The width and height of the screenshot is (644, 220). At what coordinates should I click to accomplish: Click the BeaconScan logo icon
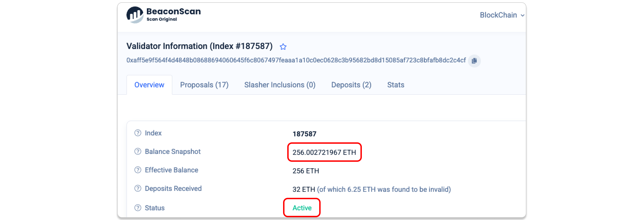[x=135, y=15]
